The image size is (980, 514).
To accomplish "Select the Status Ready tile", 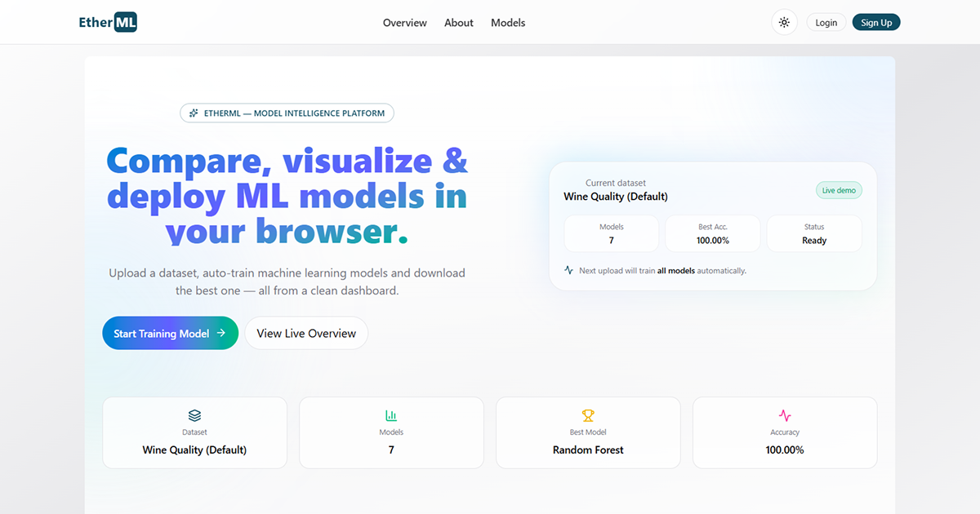I will click(x=814, y=233).
